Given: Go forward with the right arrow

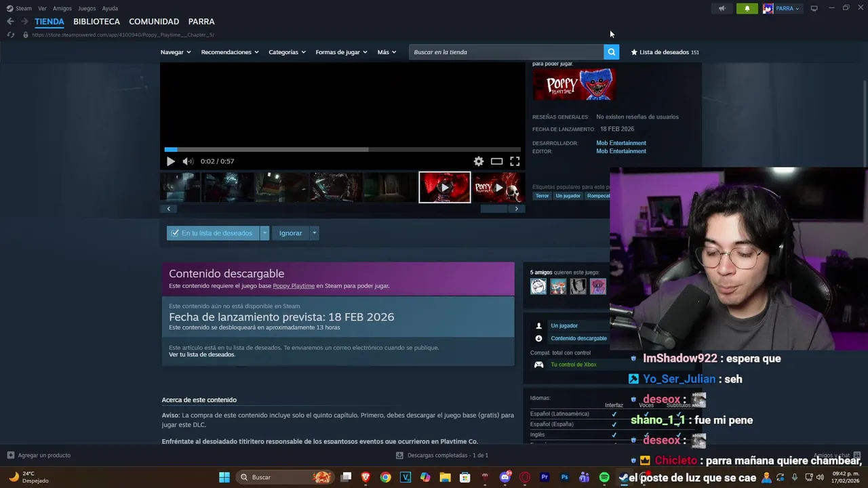Looking at the screenshot, I should [24, 22].
